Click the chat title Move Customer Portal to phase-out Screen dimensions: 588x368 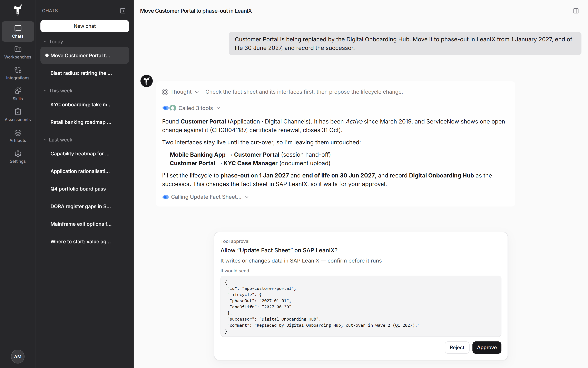click(x=196, y=11)
